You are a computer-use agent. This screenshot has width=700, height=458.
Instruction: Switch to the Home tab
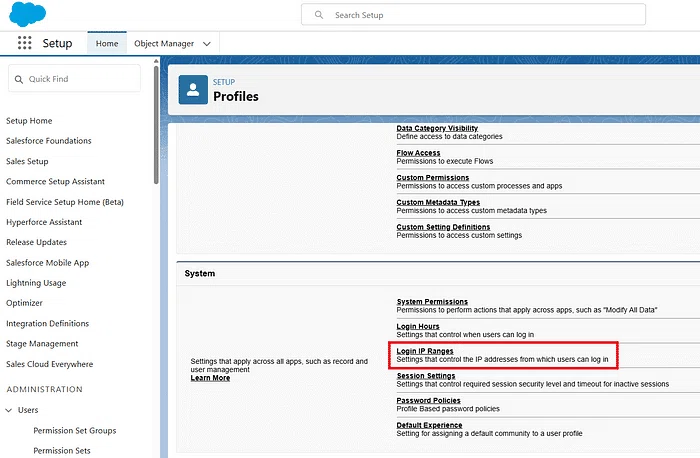[107, 43]
